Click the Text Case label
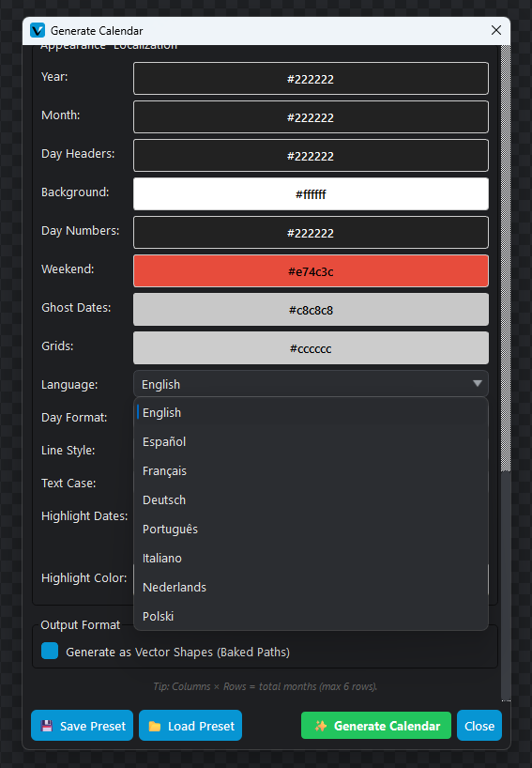The width and height of the screenshot is (532, 768). click(x=68, y=484)
